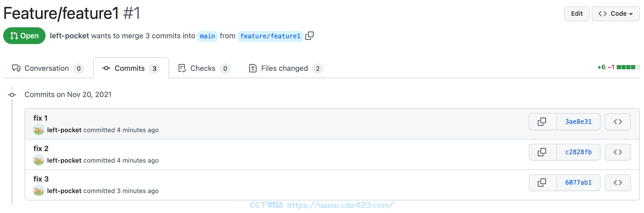Open the main base branch link
Viewport: 644px width, 213px height.
tap(207, 36)
